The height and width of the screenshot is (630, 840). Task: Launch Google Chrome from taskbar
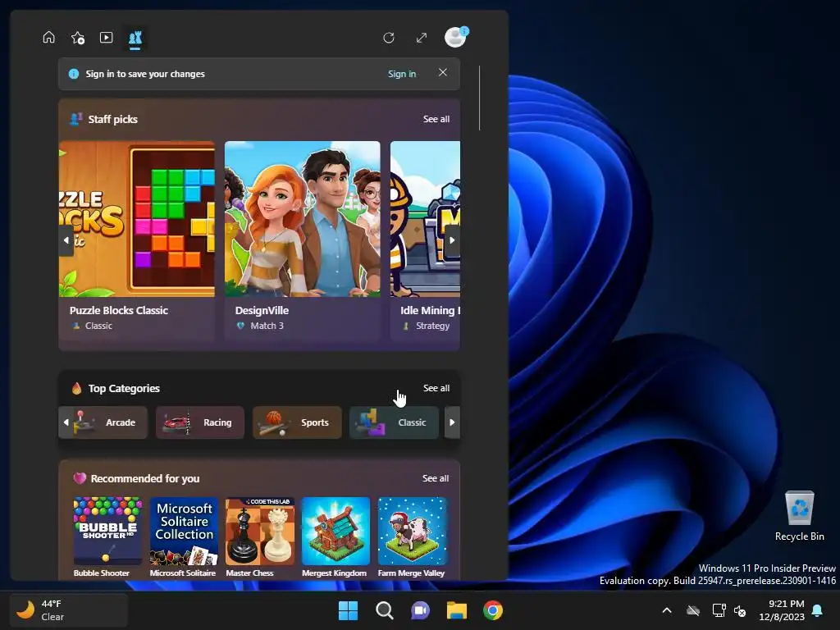(493, 610)
